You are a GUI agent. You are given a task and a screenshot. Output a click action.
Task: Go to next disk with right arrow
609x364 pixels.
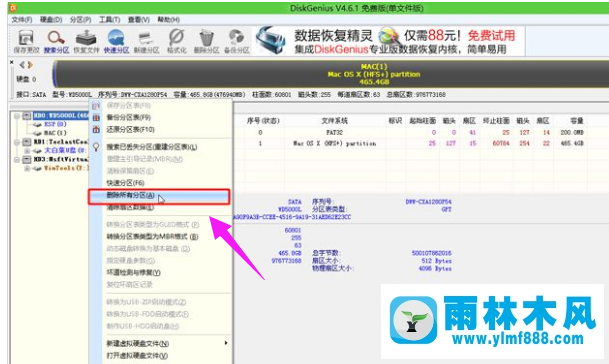coord(30,65)
